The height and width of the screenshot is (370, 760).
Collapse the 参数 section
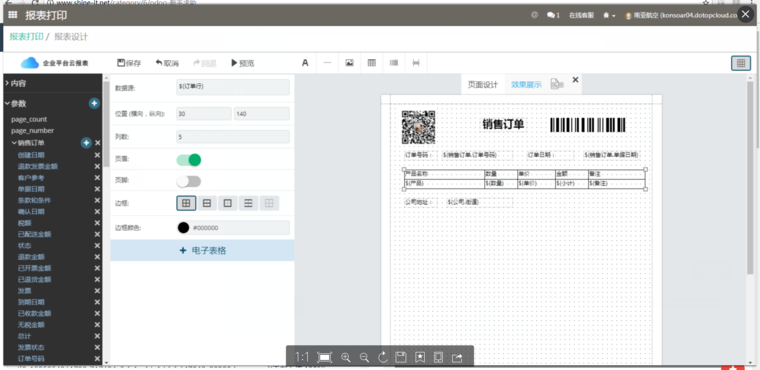coord(16,103)
